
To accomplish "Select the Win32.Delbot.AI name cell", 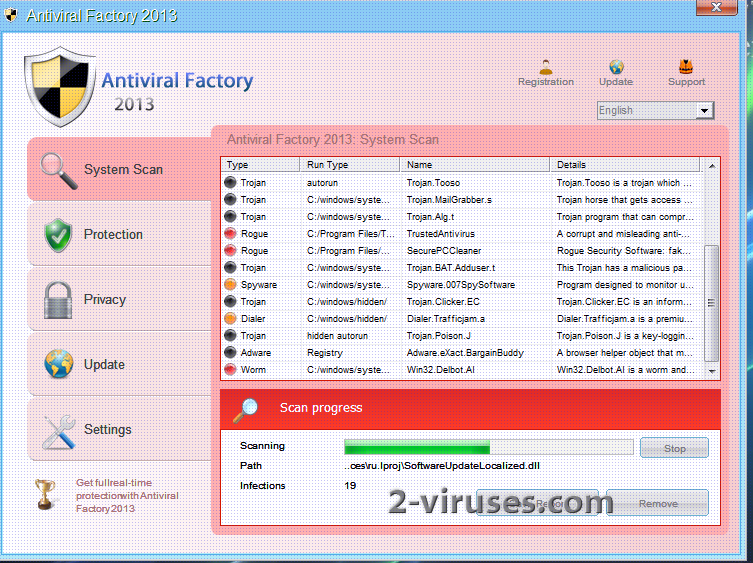I will click(440, 369).
